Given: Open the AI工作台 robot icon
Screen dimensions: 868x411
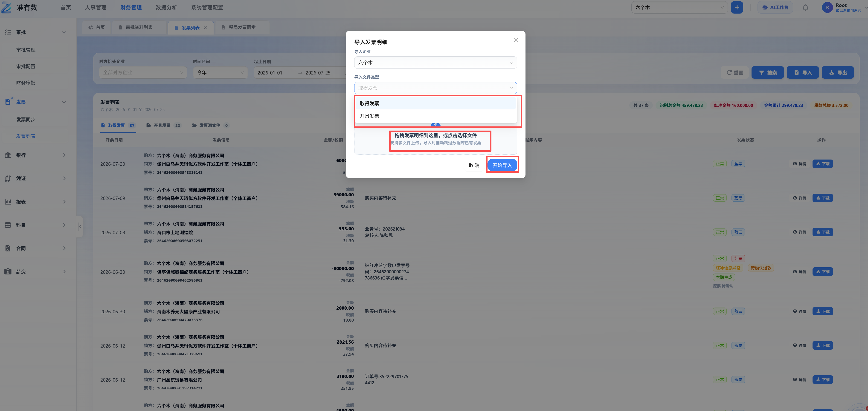Looking at the screenshot, I should coord(765,7).
